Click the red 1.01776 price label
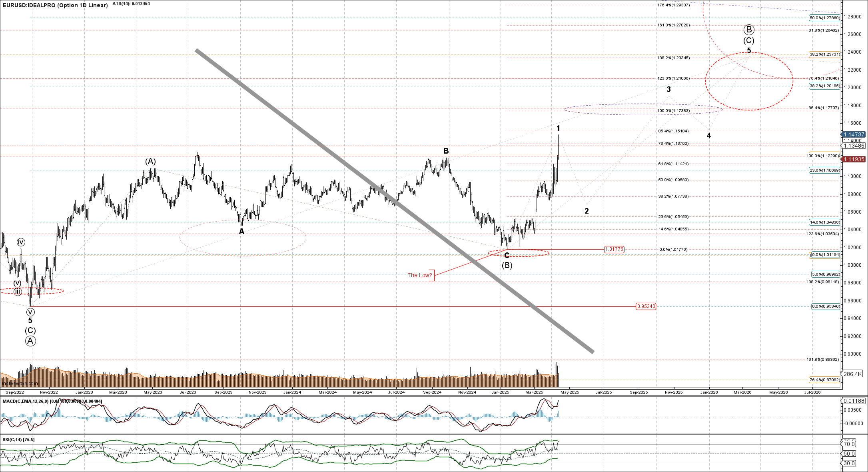The height and width of the screenshot is (472, 868). pyautogui.click(x=614, y=249)
